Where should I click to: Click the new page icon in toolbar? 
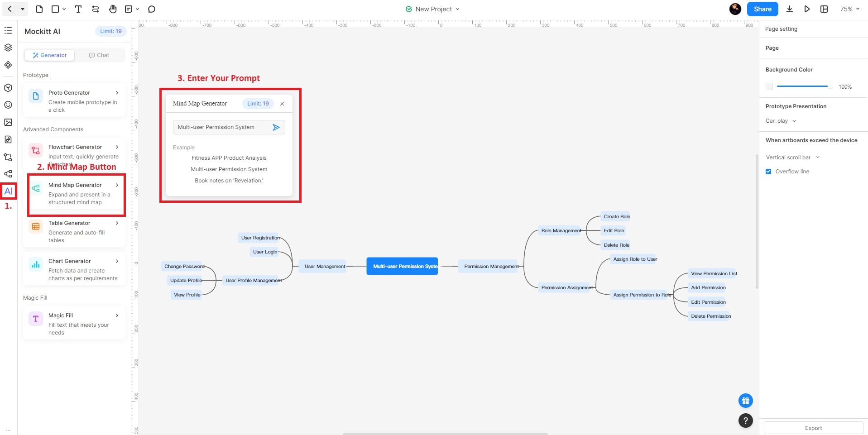pyautogui.click(x=39, y=9)
